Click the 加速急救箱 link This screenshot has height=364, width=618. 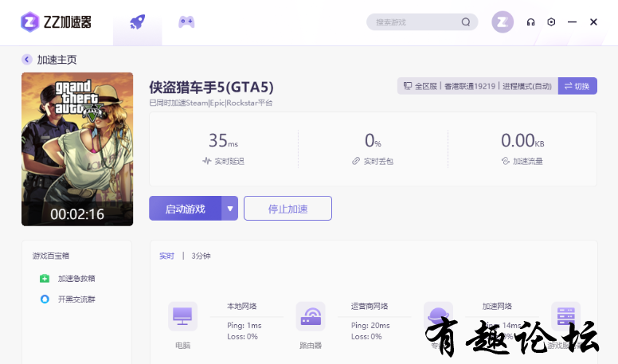[76, 279]
